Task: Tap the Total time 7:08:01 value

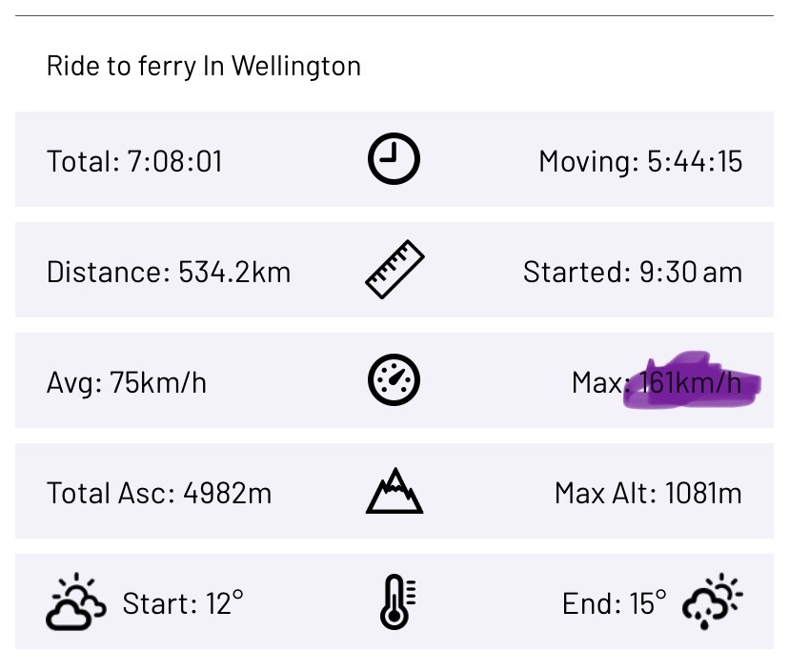Action: (x=134, y=161)
